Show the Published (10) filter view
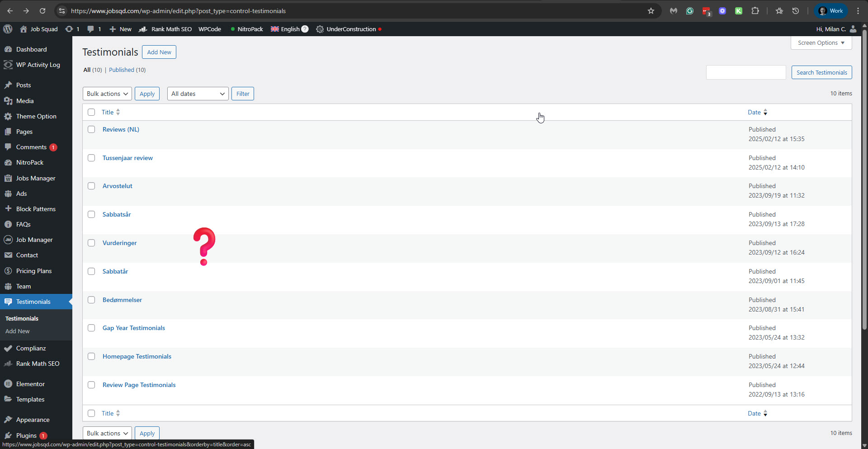868x449 pixels. pos(127,70)
